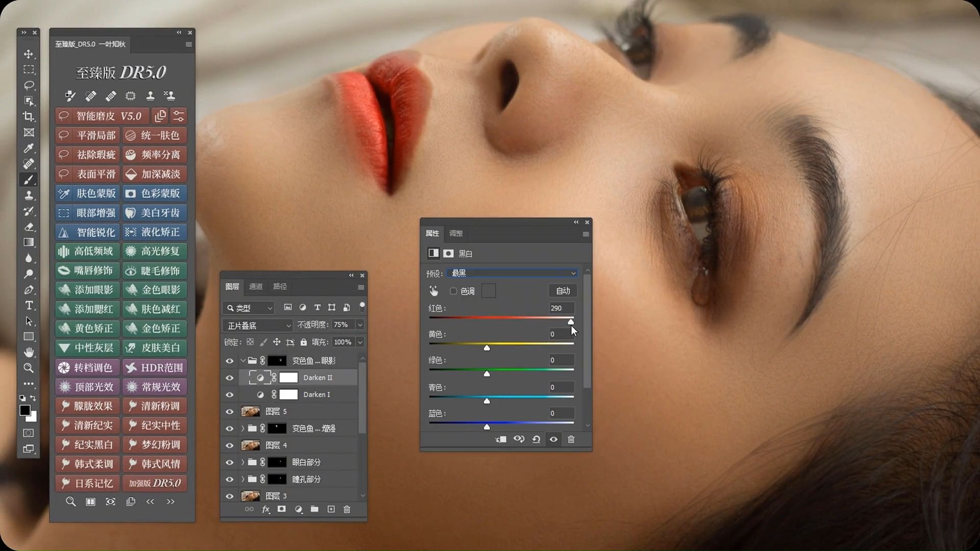Screen dimensions: 980x551
Task: Adjust the 红色 red slider handle
Action: click(x=571, y=322)
